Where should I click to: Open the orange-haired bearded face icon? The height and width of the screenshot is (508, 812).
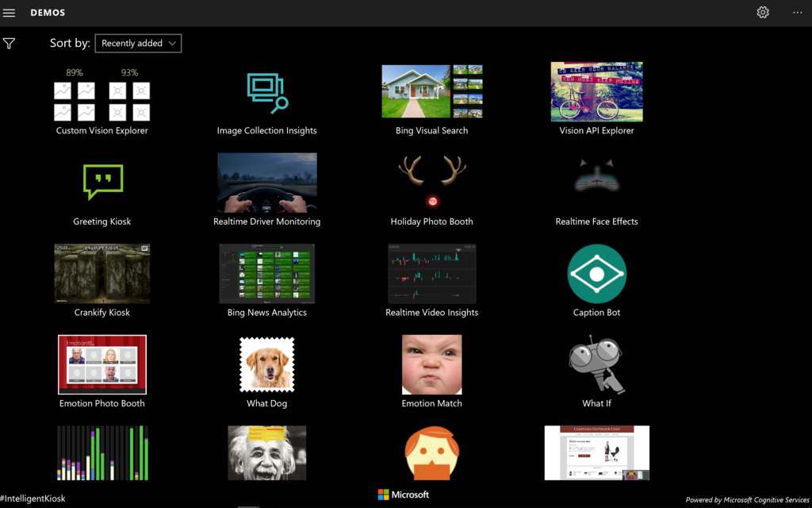pyautogui.click(x=432, y=453)
